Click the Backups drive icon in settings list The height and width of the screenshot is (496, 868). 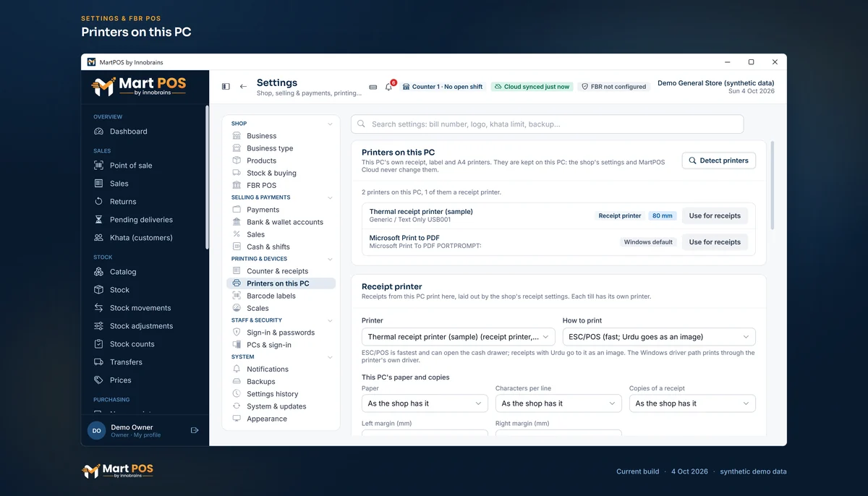coord(237,382)
